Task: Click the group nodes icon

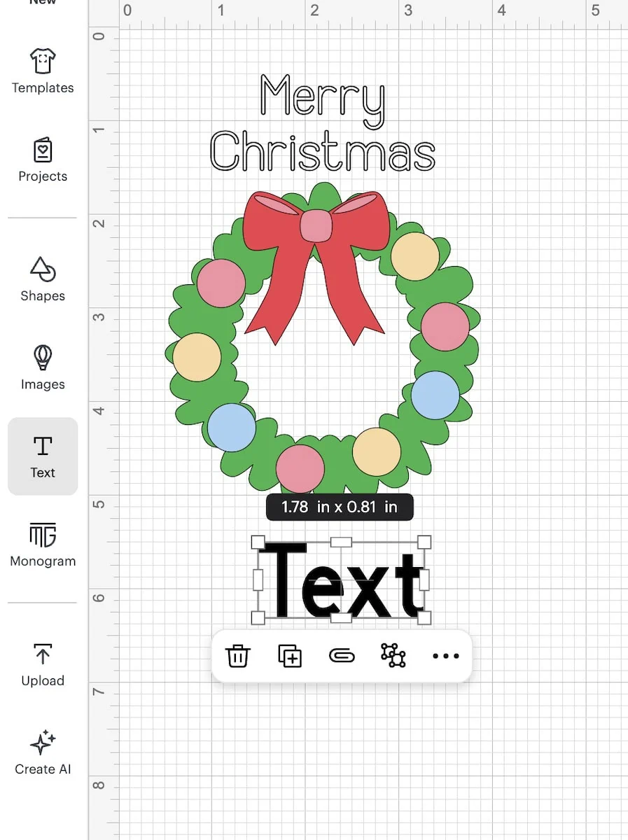Action: pos(393,656)
